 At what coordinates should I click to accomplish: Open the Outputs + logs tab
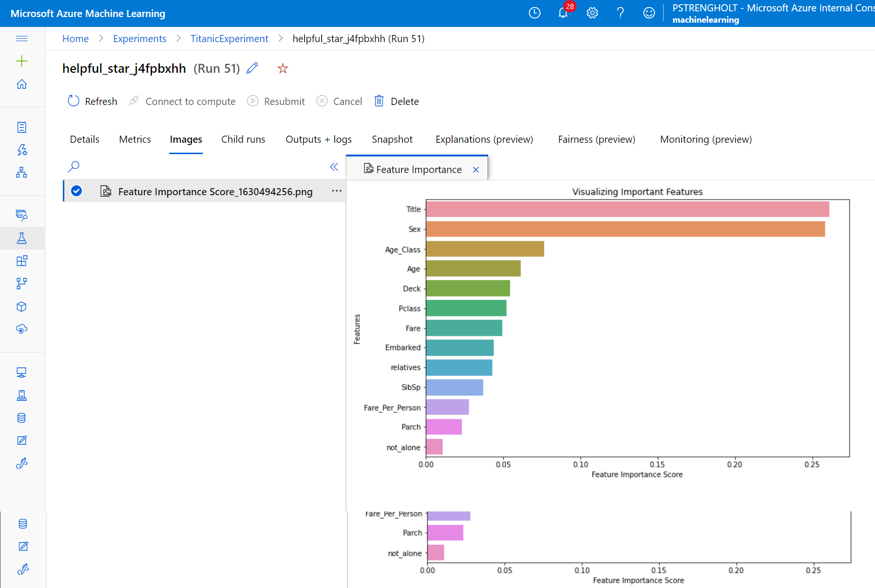pos(318,139)
